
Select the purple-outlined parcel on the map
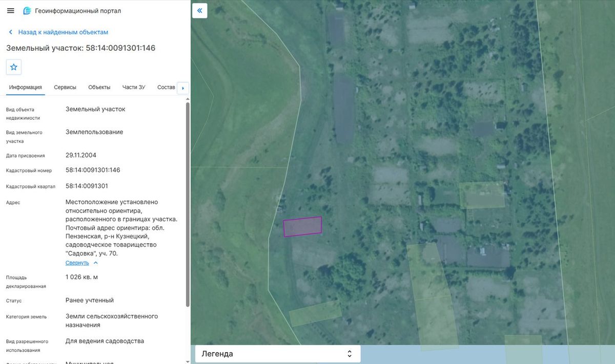pos(302,226)
